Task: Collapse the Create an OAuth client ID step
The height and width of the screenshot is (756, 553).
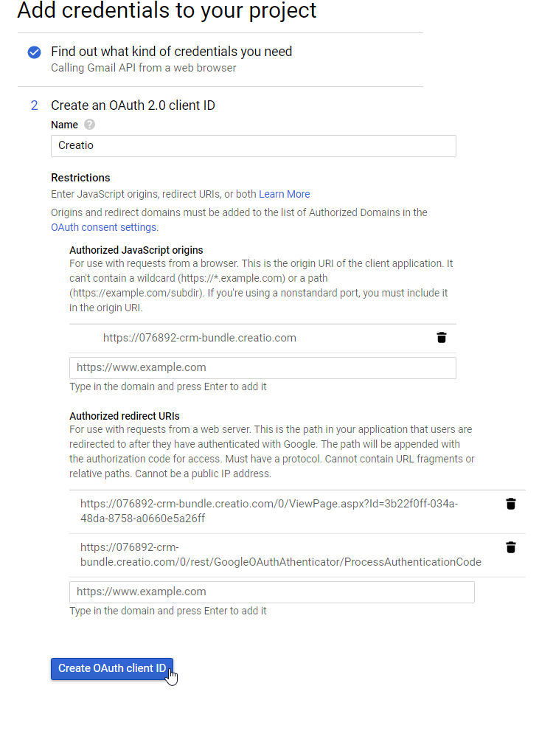Action: click(x=133, y=105)
